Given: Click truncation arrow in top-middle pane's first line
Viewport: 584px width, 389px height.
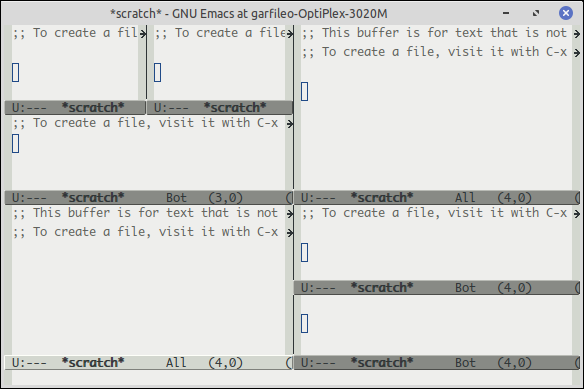Looking at the screenshot, I should pyautogui.click(x=290, y=34).
